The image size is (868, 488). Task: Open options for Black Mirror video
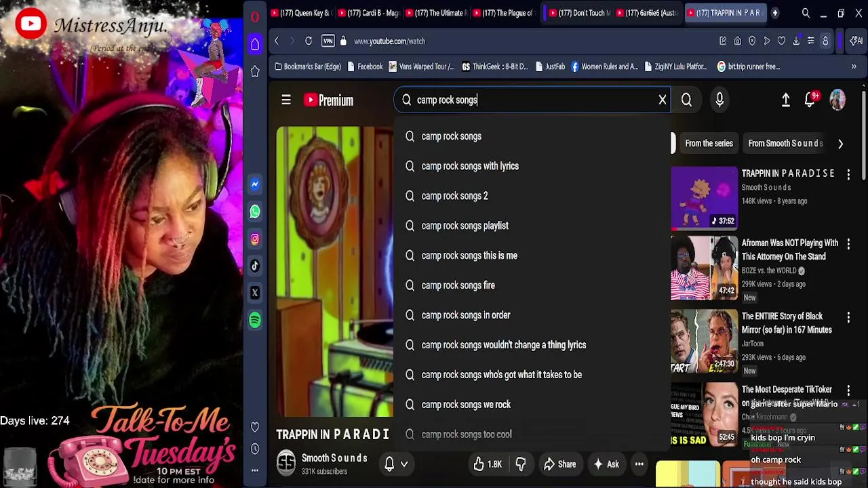click(848, 317)
